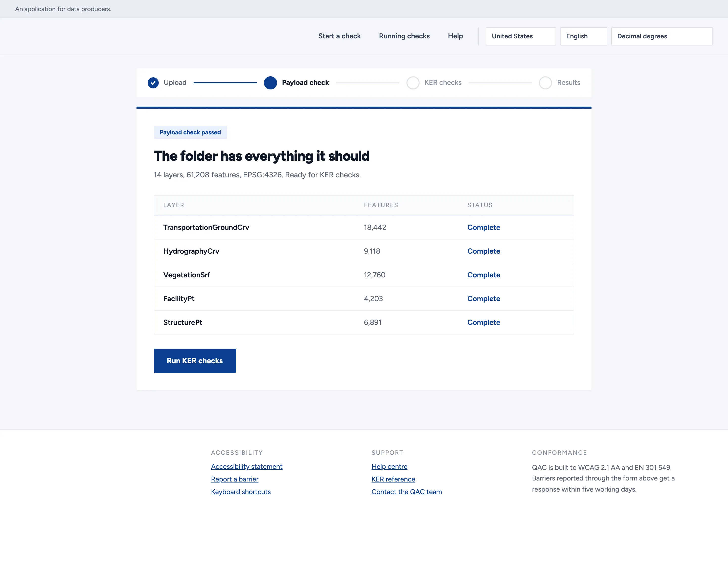Select the VegetationSrf layer name
728x579 pixels.
[186, 275]
